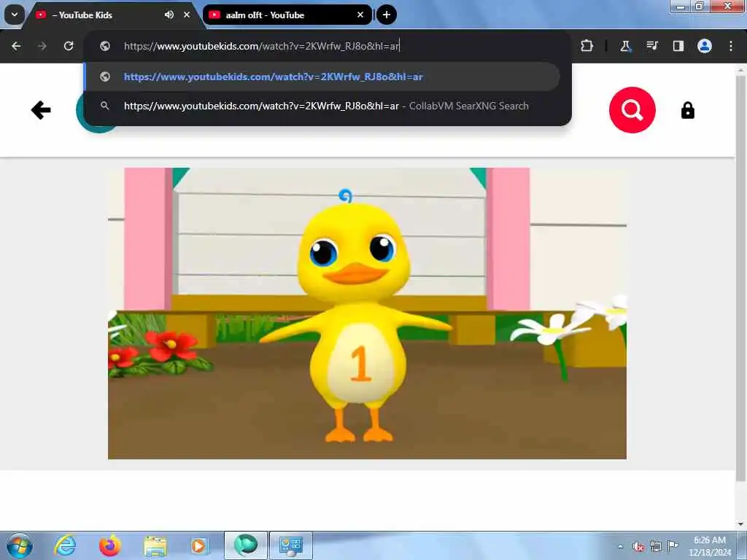
Task: Close the aalm olft - YouTube tab
Action: tap(360, 15)
